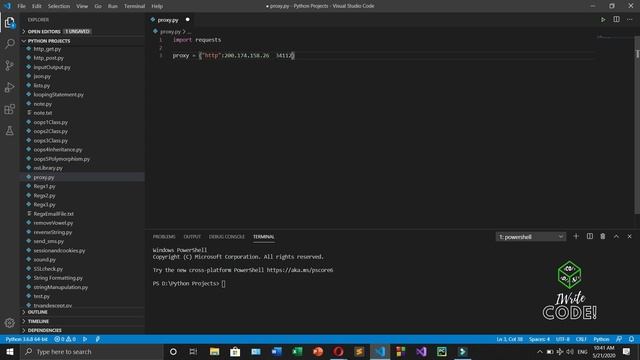
Task: Open the Test flask view
Action: [x=9, y=131]
